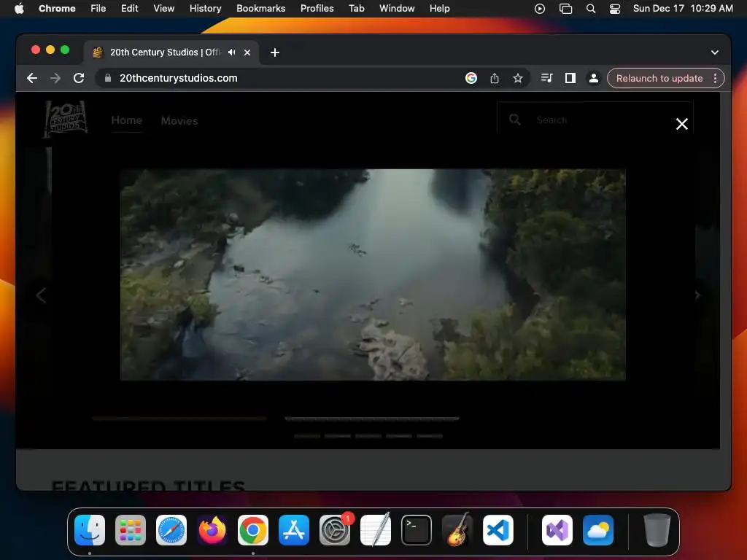Click the search magnifier icon on the website
Image resolution: width=747 pixels, height=560 pixels.
pyautogui.click(x=514, y=120)
